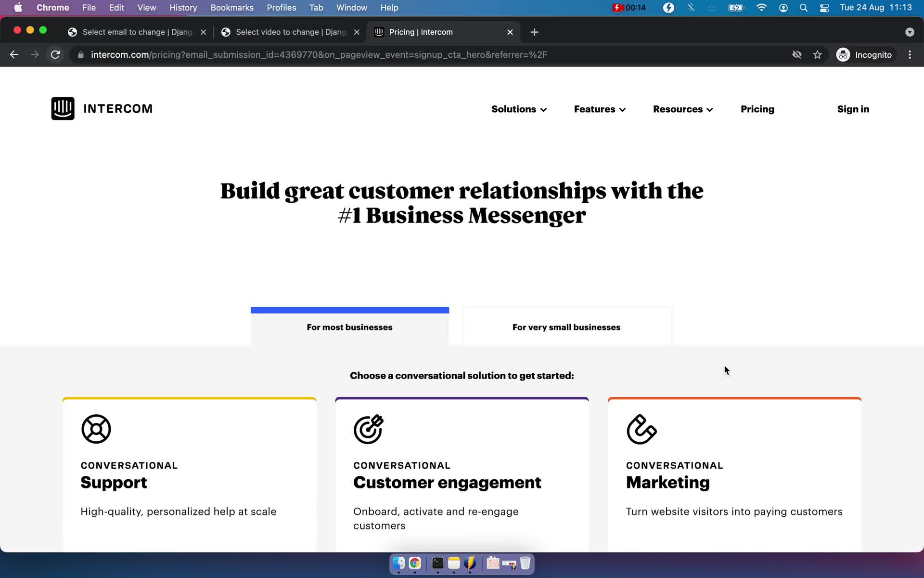Click the Pricing menu item
This screenshot has height=578, width=924.
[757, 108]
